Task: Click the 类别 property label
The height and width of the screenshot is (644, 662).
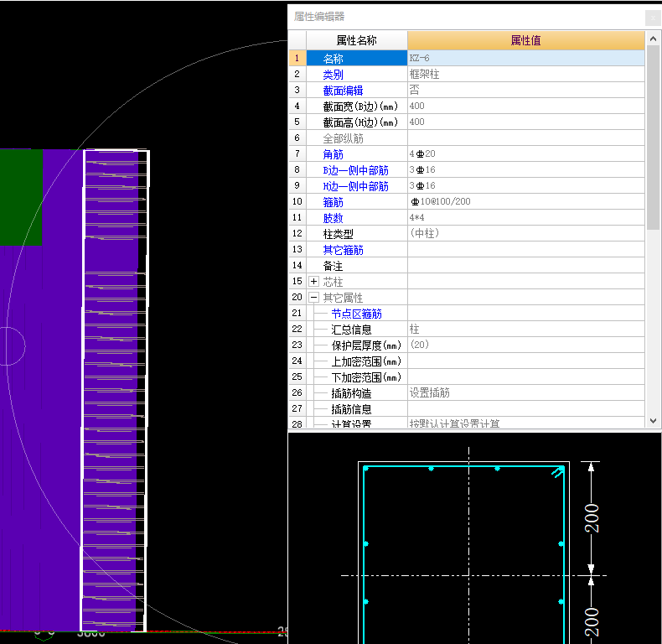Action: coord(334,75)
